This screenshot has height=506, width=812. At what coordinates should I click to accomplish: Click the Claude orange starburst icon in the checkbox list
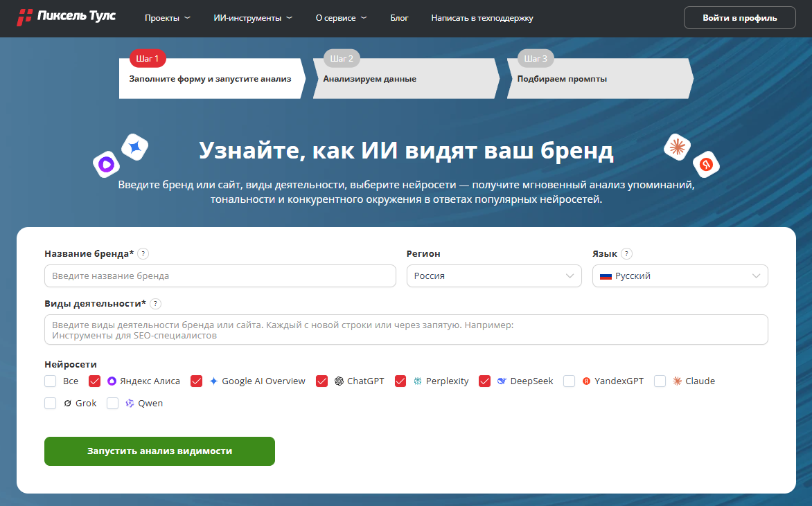(x=677, y=381)
